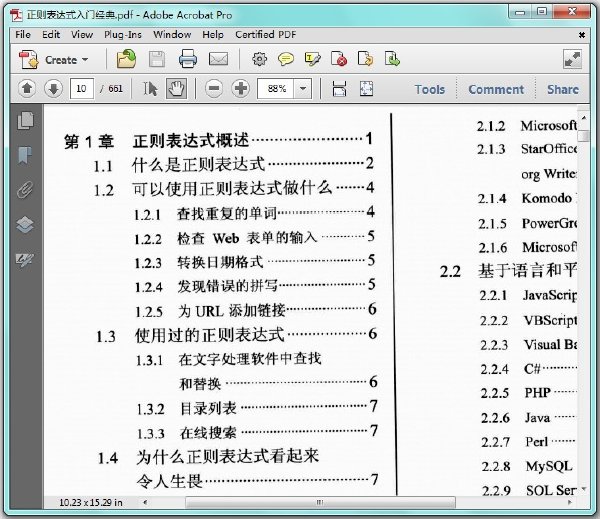
Task: Zoom in with the plus button
Action: [x=241, y=89]
